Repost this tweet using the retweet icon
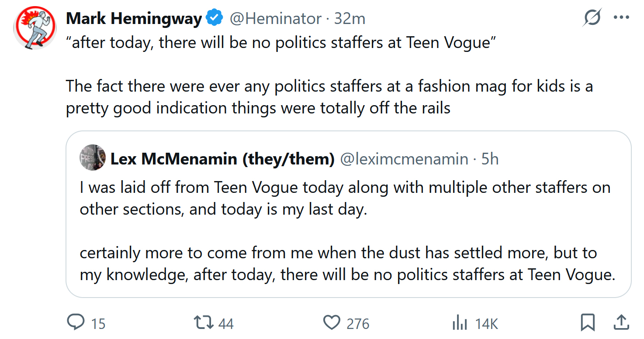 (x=203, y=323)
